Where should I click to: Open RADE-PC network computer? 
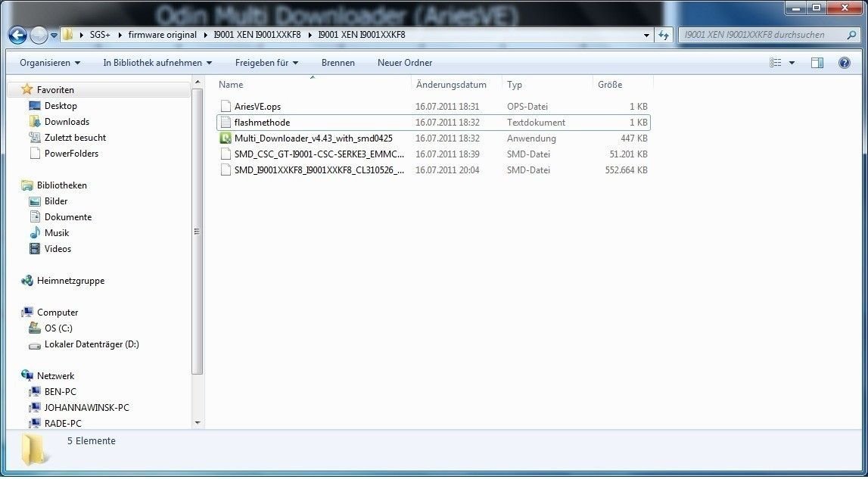click(63, 423)
